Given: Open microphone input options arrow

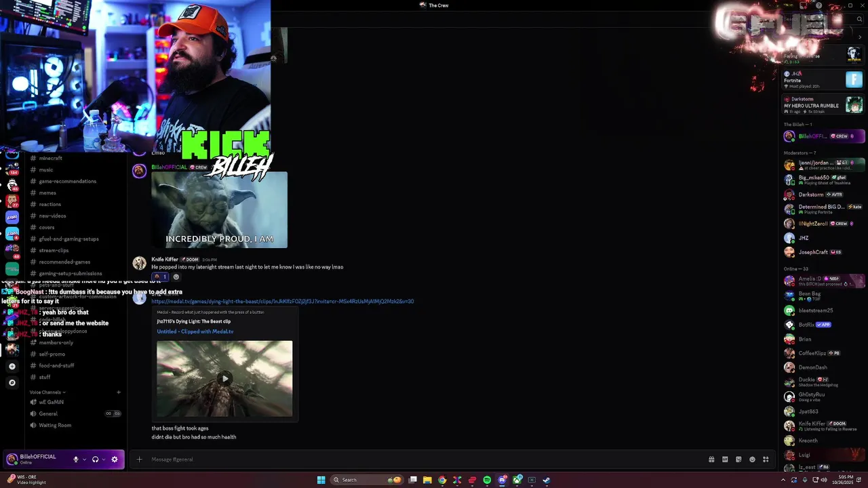Looking at the screenshot, I should (84, 460).
